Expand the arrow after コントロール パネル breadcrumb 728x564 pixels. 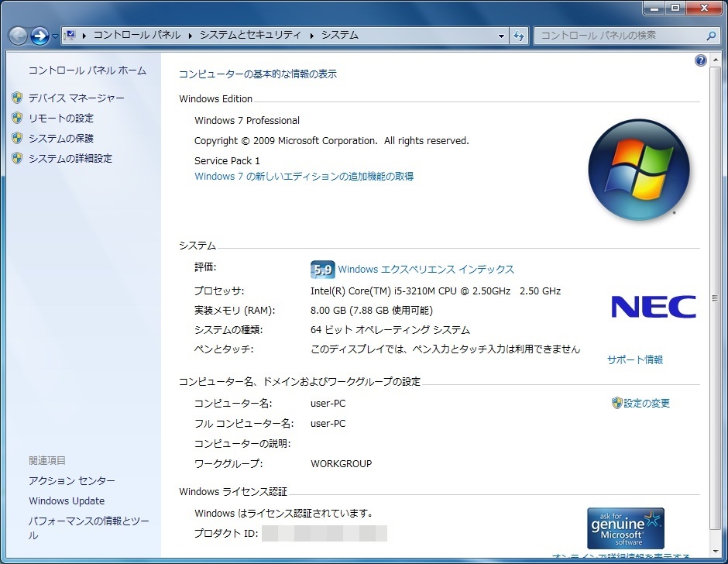[191, 36]
